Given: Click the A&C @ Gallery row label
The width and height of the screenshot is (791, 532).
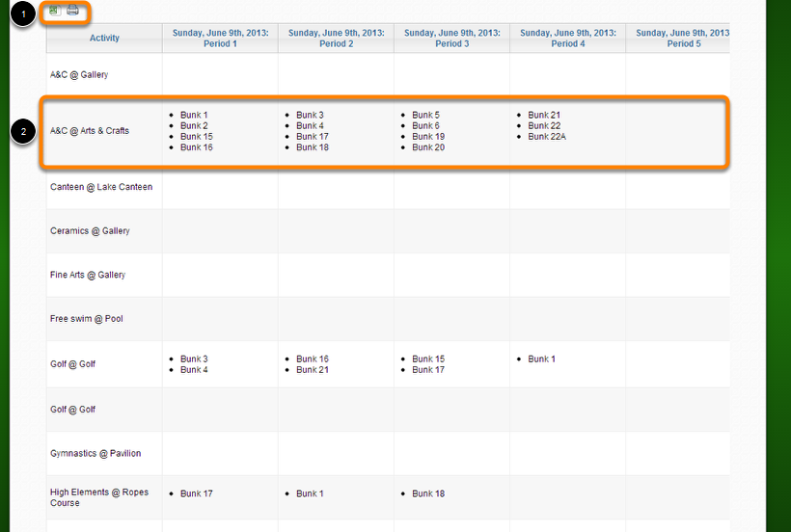Looking at the screenshot, I should coord(79,74).
